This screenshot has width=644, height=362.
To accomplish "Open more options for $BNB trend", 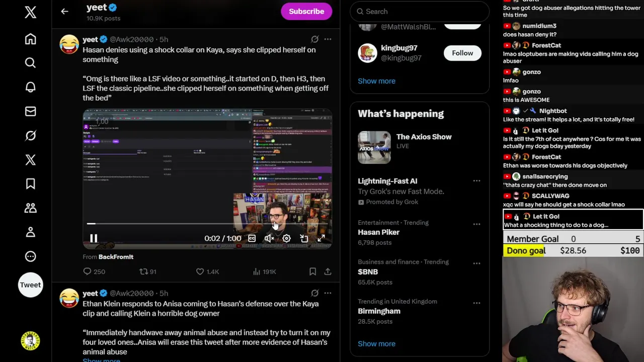I will click(476, 263).
